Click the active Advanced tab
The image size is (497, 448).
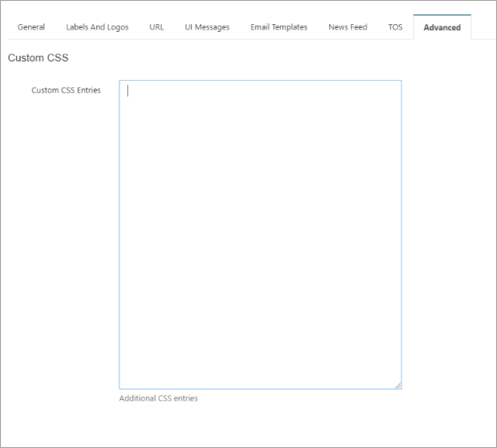[442, 27]
